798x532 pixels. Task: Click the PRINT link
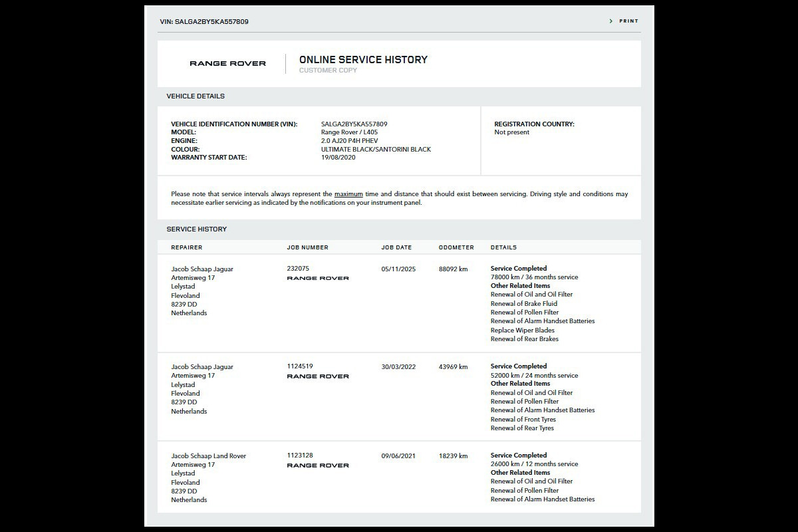[x=628, y=21]
